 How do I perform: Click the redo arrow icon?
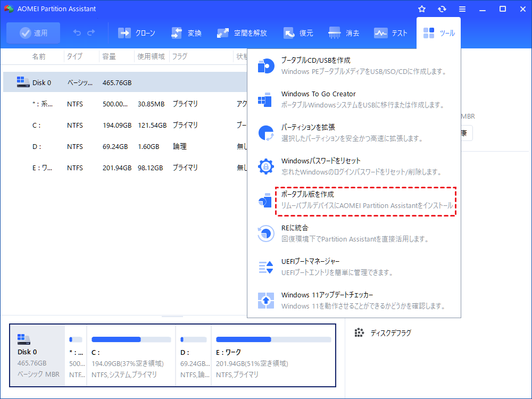(x=91, y=32)
